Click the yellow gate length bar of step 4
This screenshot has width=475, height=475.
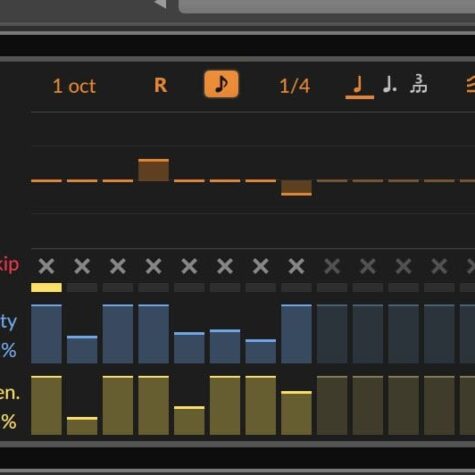(x=154, y=405)
